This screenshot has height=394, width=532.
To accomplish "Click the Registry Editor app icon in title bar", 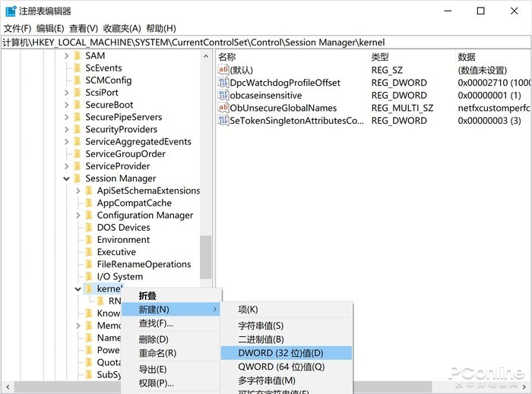I will (x=11, y=11).
